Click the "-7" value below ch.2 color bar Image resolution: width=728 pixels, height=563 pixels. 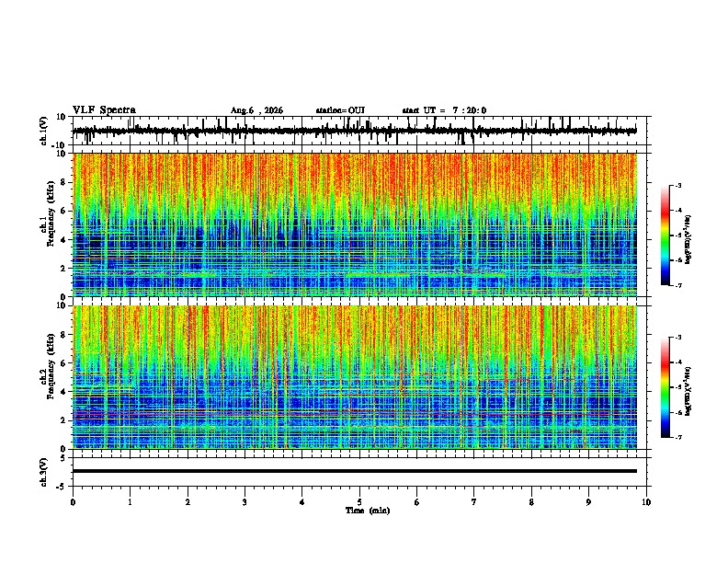[x=678, y=437]
